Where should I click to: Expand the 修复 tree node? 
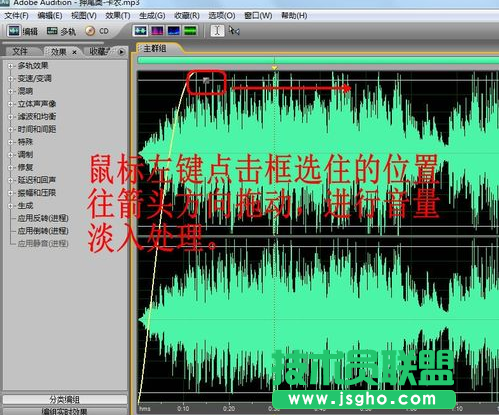click(10, 167)
